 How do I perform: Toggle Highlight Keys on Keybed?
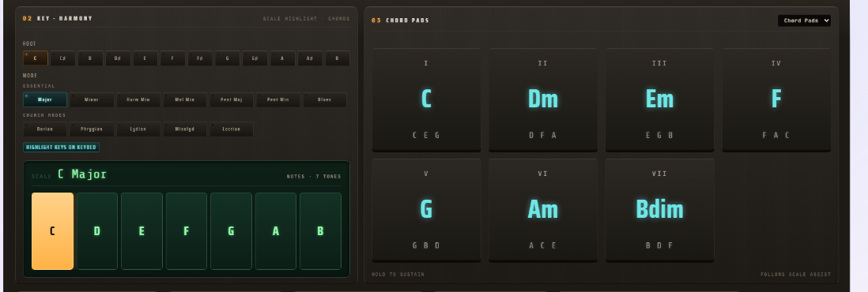point(62,147)
